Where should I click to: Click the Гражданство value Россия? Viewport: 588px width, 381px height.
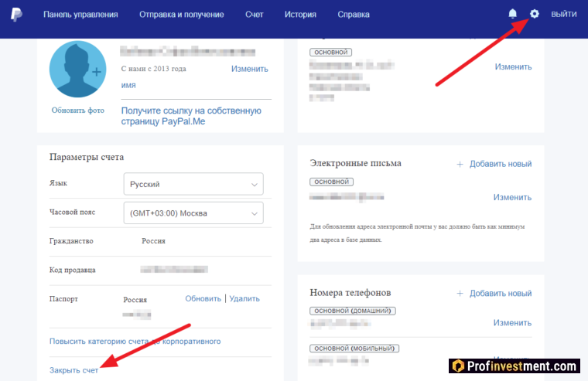tap(153, 241)
